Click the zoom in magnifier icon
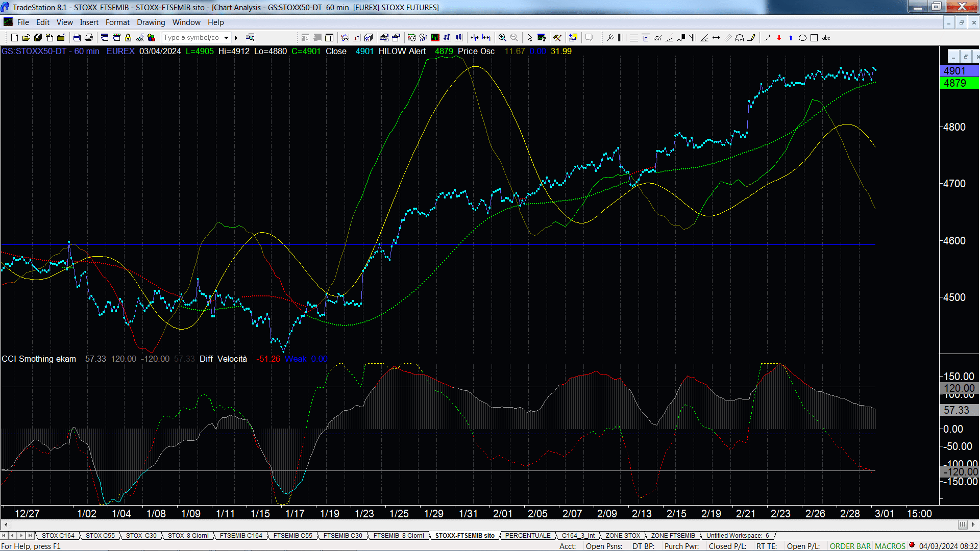 (502, 38)
